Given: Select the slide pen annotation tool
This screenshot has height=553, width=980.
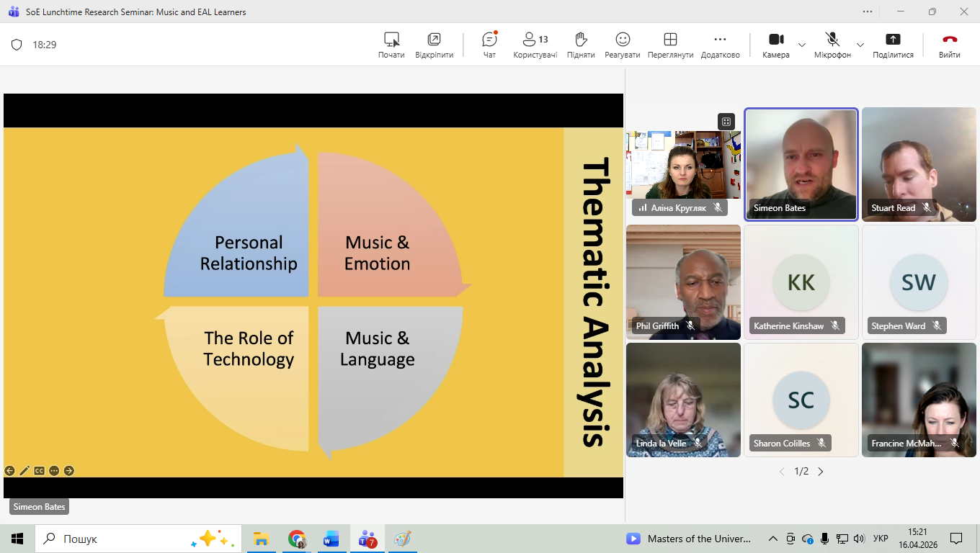Looking at the screenshot, I should [24, 471].
